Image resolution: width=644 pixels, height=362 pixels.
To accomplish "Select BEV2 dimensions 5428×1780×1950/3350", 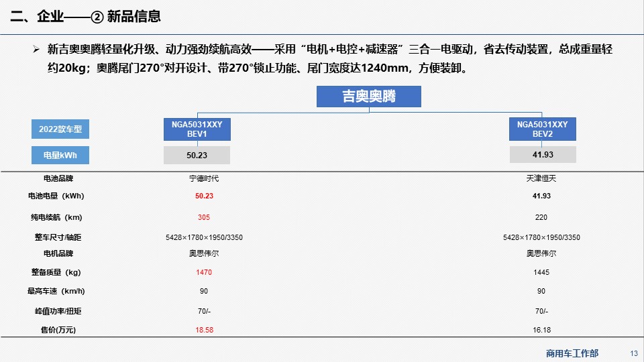I will (x=541, y=237).
